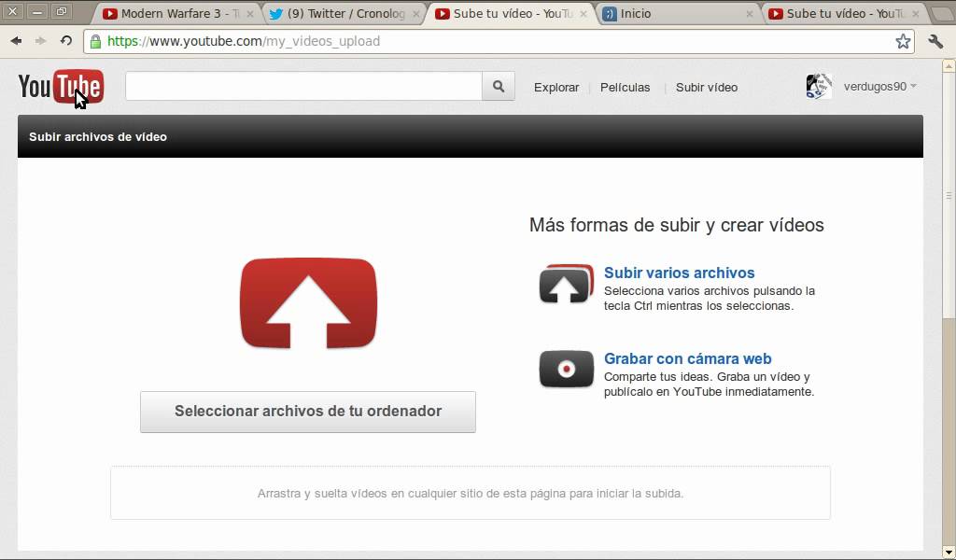Open the Películas link
Viewport: 956px width, 560px height.
[625, 87]
